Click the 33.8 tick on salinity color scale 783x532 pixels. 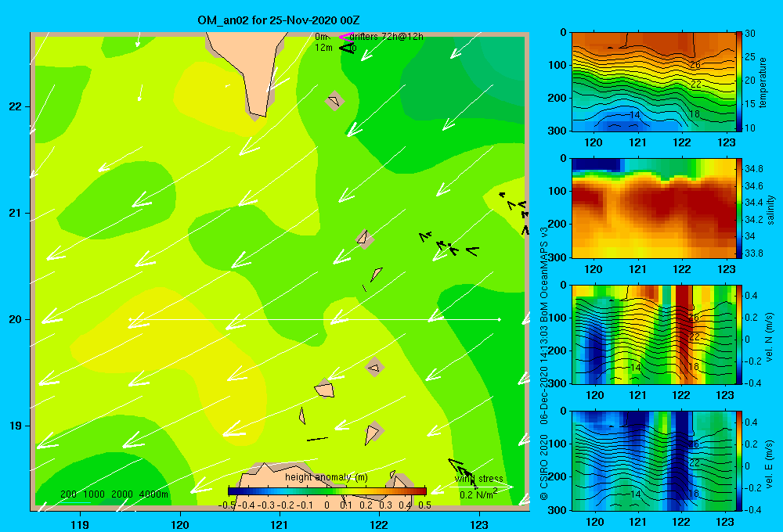(754, 253)
